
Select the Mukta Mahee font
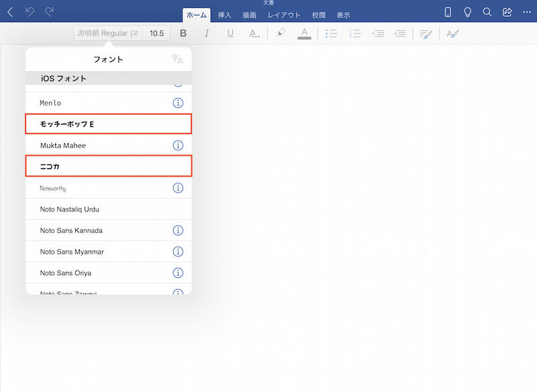tap(109, 145)
